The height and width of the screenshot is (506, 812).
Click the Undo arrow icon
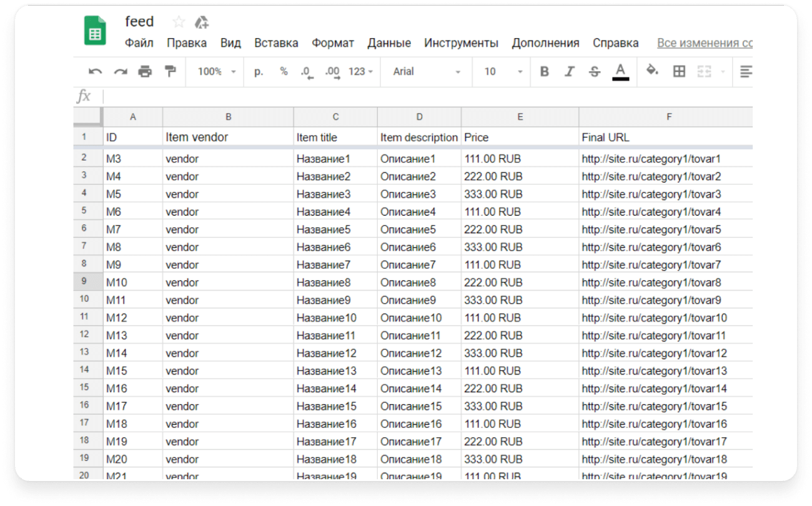pos(95,72)
